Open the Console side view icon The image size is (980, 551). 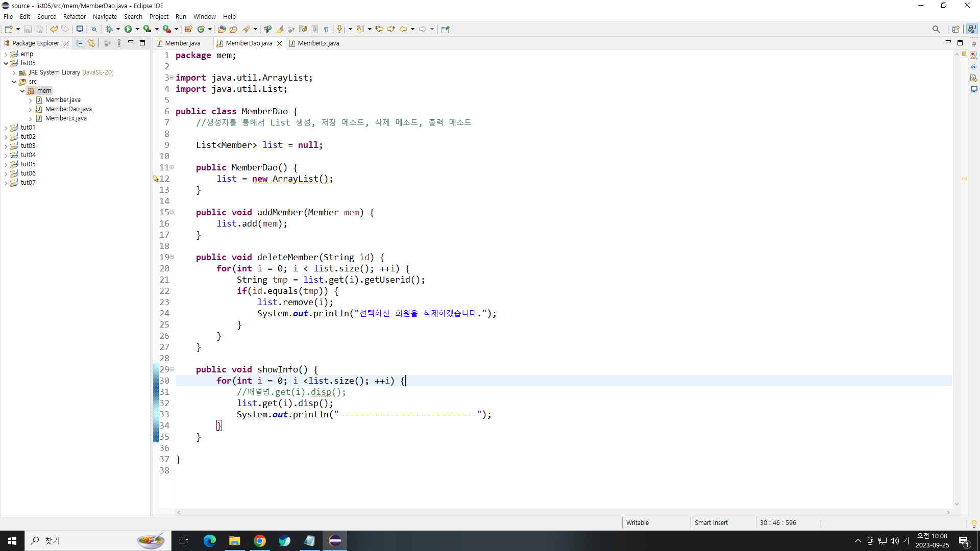pos(974,89)
